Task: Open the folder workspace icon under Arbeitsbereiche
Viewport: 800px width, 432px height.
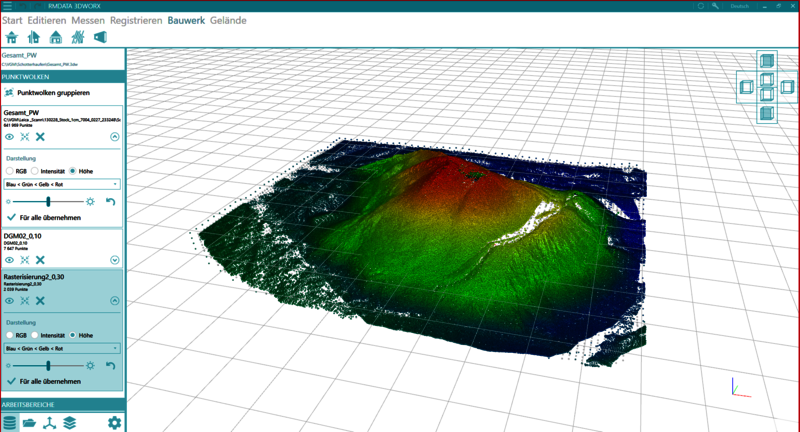Action: tap(29, 423)
